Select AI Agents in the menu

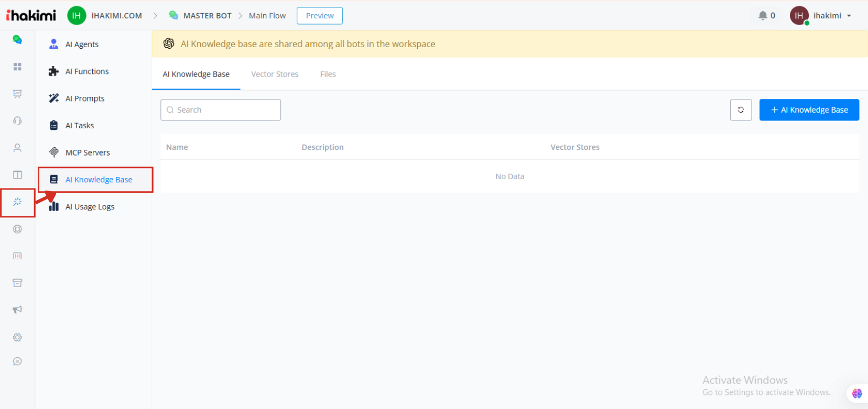click(82, 45)
